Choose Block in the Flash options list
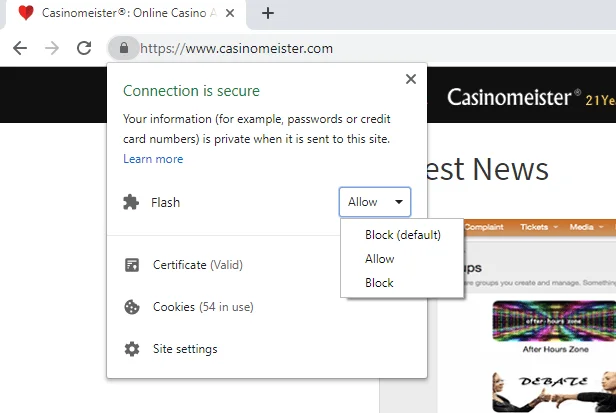 point(403,283)
